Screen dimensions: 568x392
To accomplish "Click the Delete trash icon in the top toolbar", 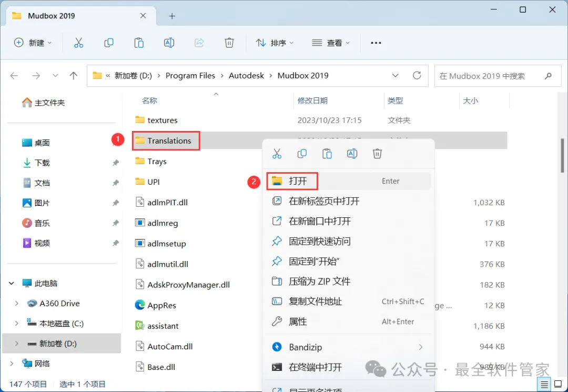I will (x=229, y=43).
